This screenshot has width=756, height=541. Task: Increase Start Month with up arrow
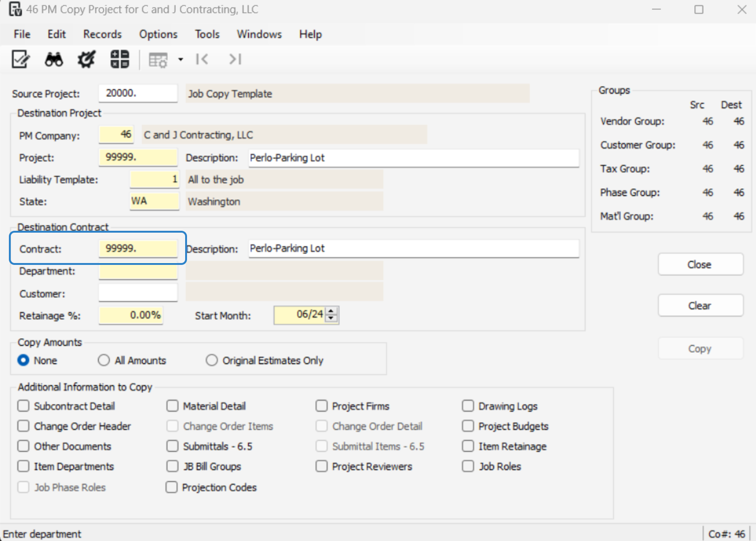point(331,311)
